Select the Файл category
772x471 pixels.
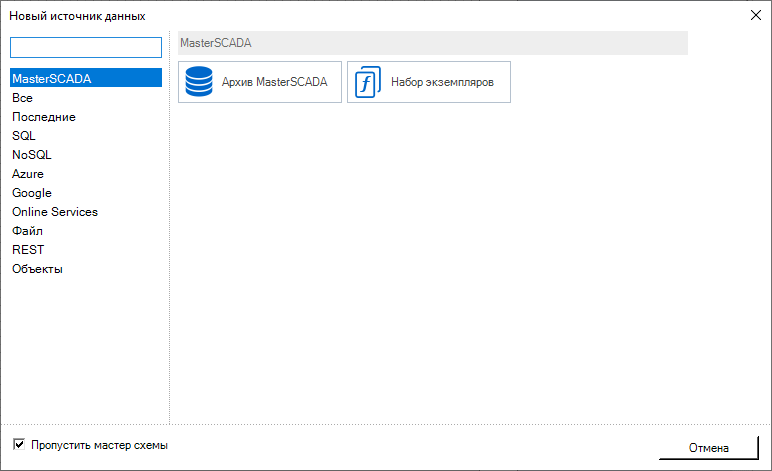tap(86, 231)
